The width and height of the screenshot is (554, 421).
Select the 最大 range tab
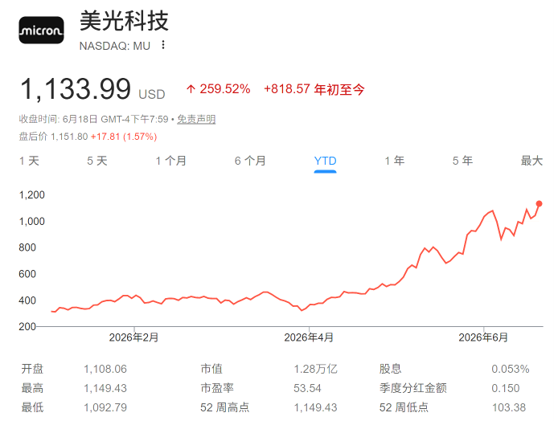[x=531, y=161]
